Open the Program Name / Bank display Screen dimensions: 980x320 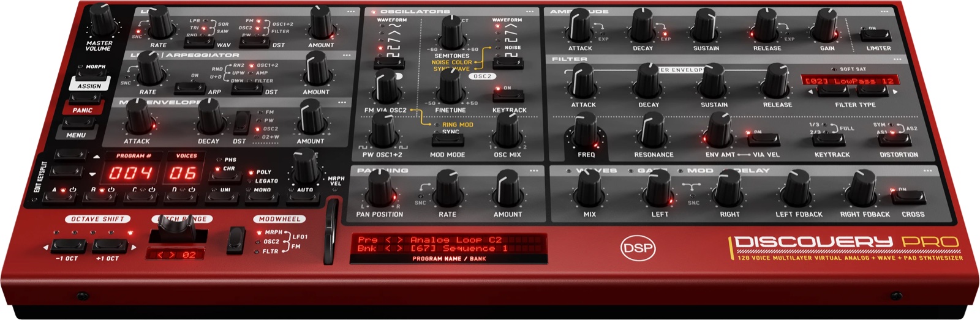(448, 248)
